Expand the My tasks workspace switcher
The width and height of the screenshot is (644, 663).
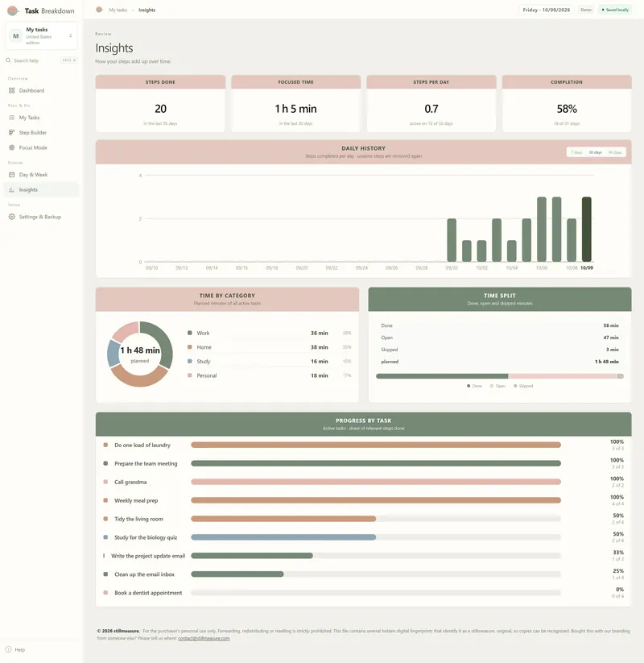coord(41,36)
